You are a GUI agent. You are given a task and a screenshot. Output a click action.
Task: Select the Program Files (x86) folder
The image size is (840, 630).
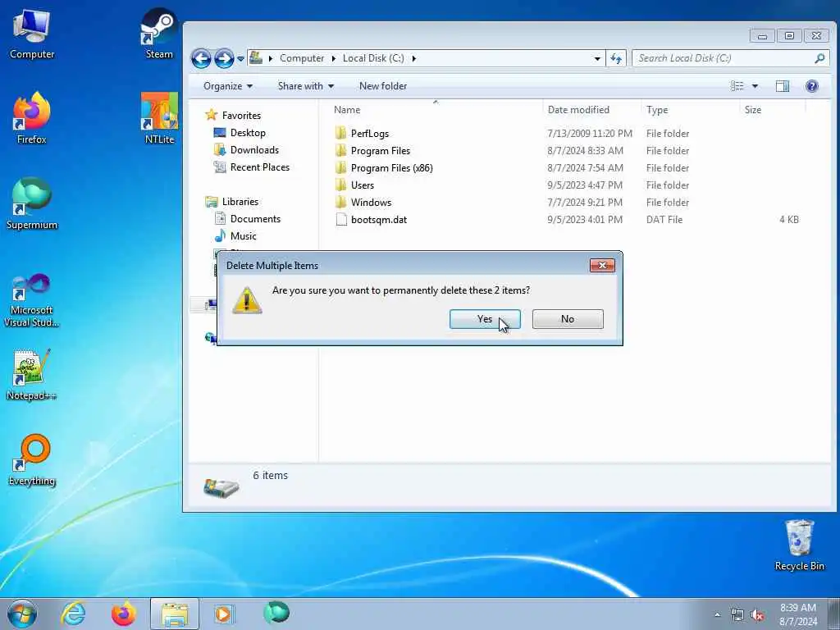pos(391,168)
